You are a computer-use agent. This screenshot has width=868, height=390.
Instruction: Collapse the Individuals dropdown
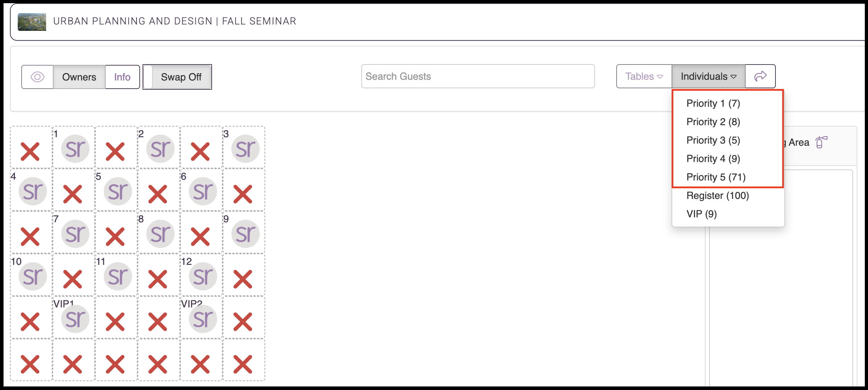(x=708, y=76)
